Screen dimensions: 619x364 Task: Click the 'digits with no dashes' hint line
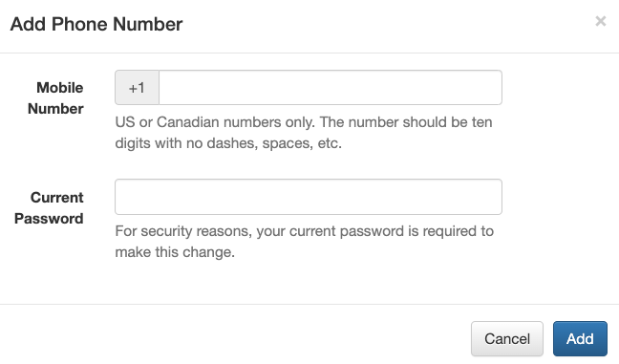tap(228, 143)
